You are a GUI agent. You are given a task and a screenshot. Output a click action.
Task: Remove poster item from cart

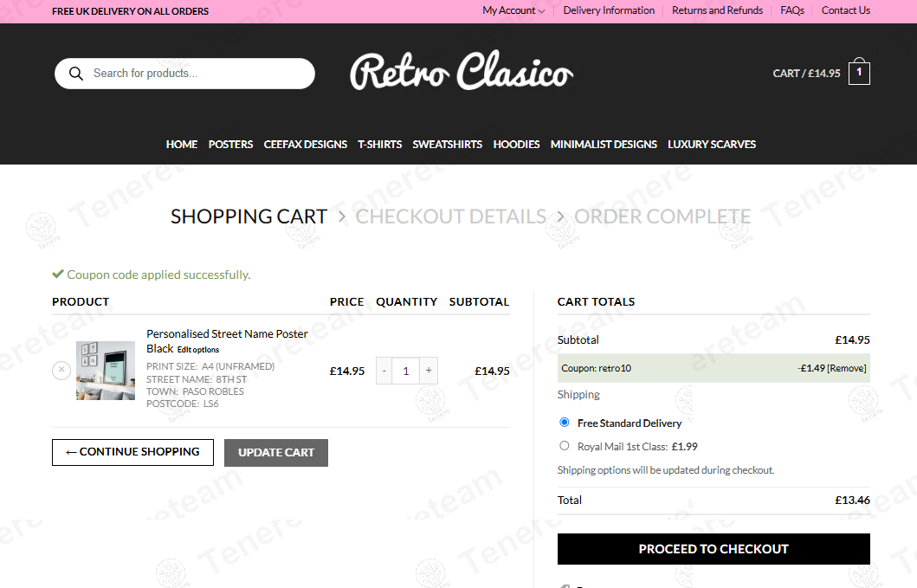(61, 371)
